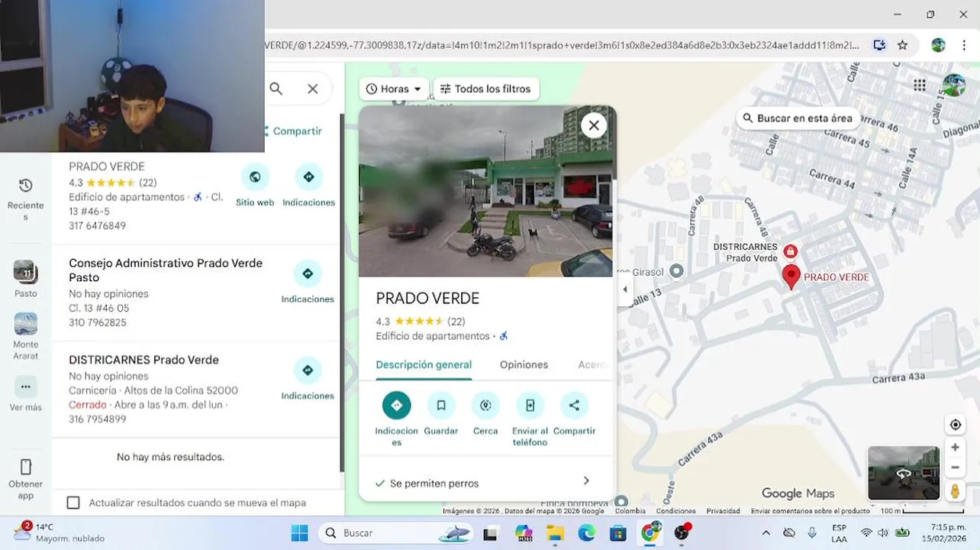Screen dimensions: 980x550
Task: Open the Recientes history icon
Action: pyautogui.click(x=25, y=186)
